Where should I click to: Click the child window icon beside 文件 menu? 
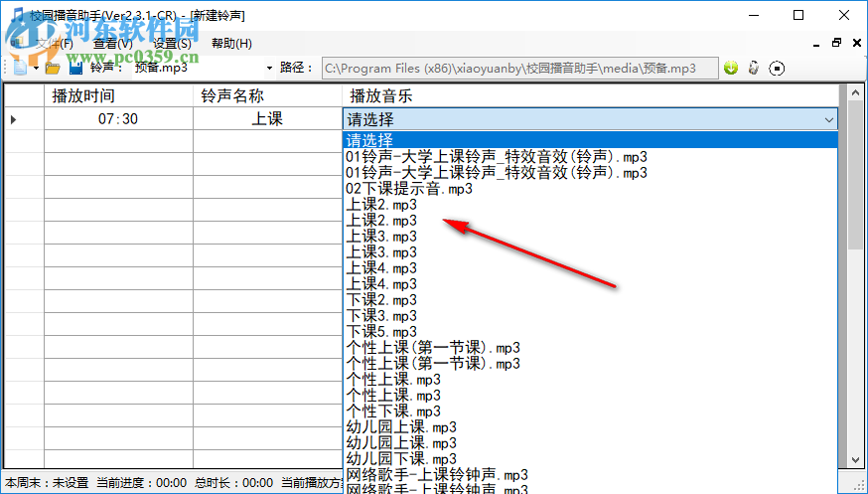(17, 43)
